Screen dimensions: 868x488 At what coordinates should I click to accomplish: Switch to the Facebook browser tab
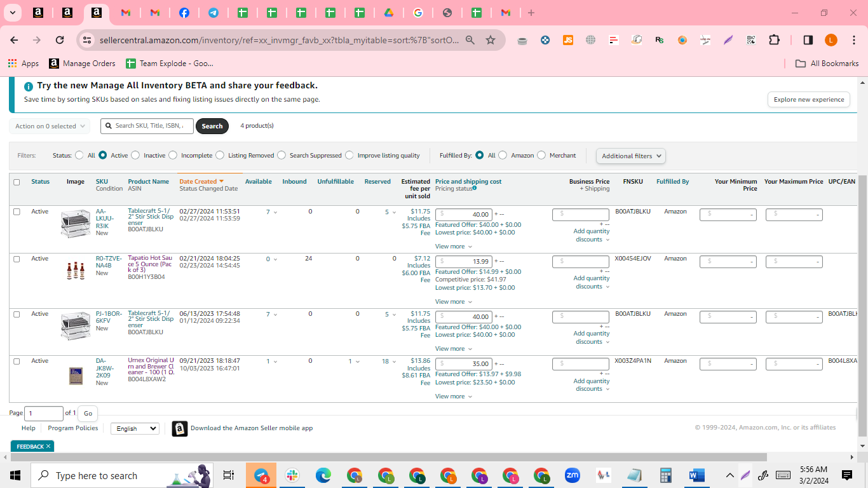[x=184, y=13]
